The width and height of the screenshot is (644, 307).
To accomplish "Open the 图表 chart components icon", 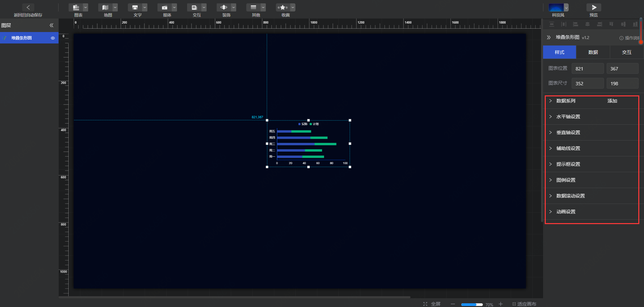I will click(x=76, y=7).
